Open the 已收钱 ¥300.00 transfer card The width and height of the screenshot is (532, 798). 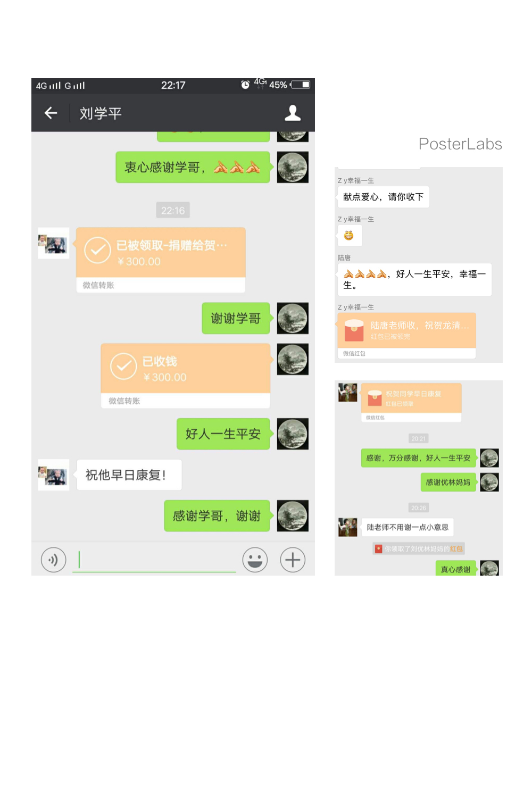coord(186,376)
